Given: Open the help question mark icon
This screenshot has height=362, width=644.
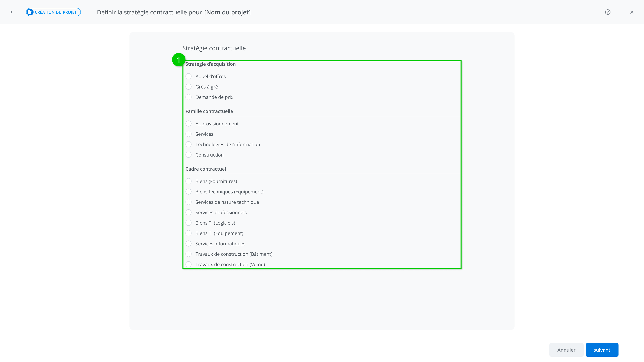Looking at the screenshot, I should tap(607, 12).
